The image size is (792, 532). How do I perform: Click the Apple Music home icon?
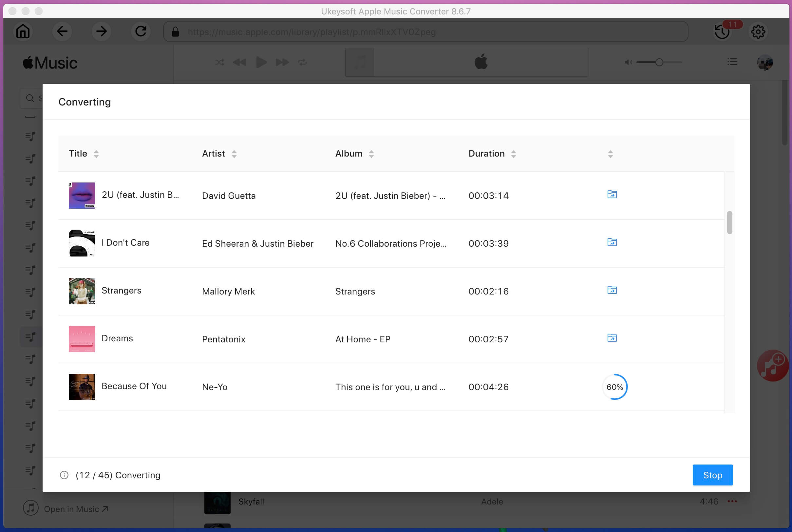coord(23,31)
